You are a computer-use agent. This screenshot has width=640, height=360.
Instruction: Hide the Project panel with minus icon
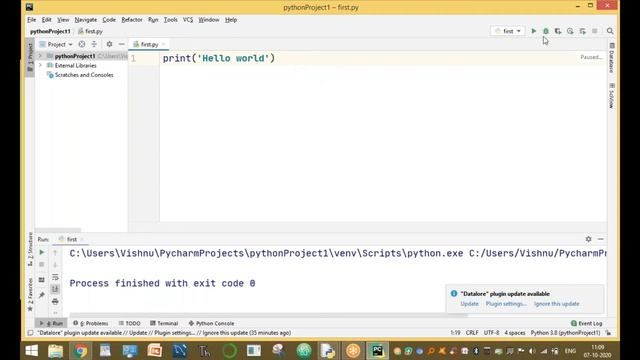tap(121, 44)
